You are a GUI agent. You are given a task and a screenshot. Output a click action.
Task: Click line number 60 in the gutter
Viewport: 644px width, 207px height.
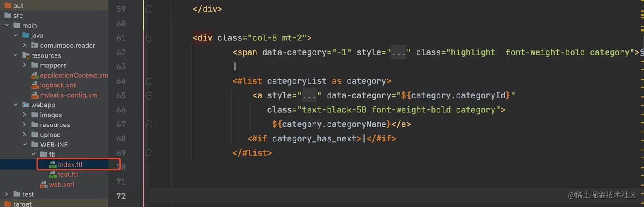pos(121,23)
